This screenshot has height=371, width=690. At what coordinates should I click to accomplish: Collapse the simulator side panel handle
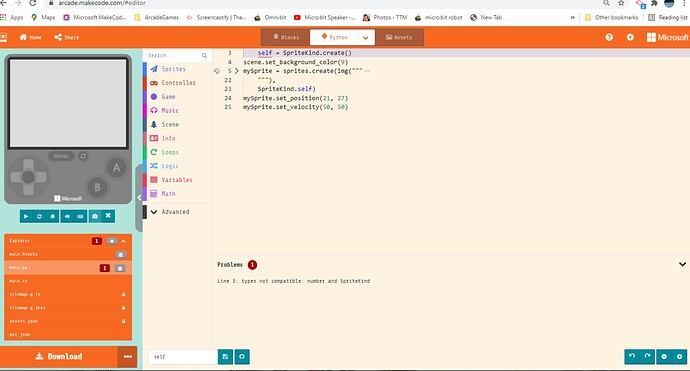[139, 198]
